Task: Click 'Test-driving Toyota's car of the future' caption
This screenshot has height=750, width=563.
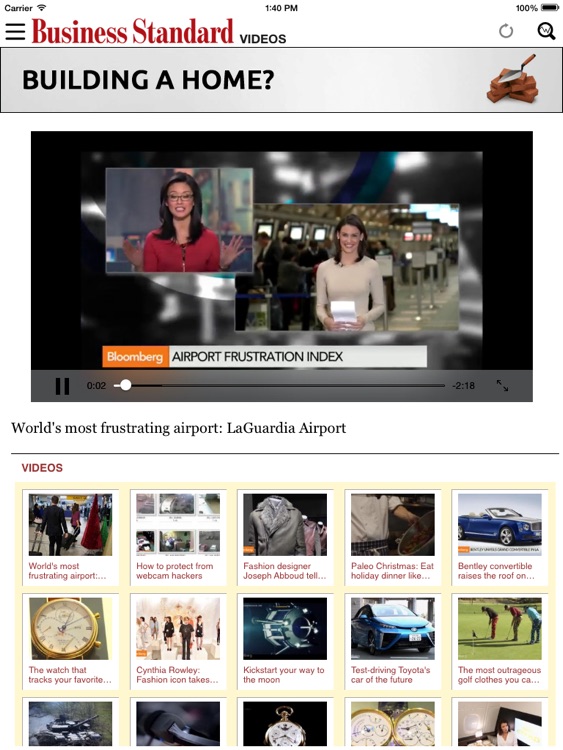Action: click(x=390, y=674)
